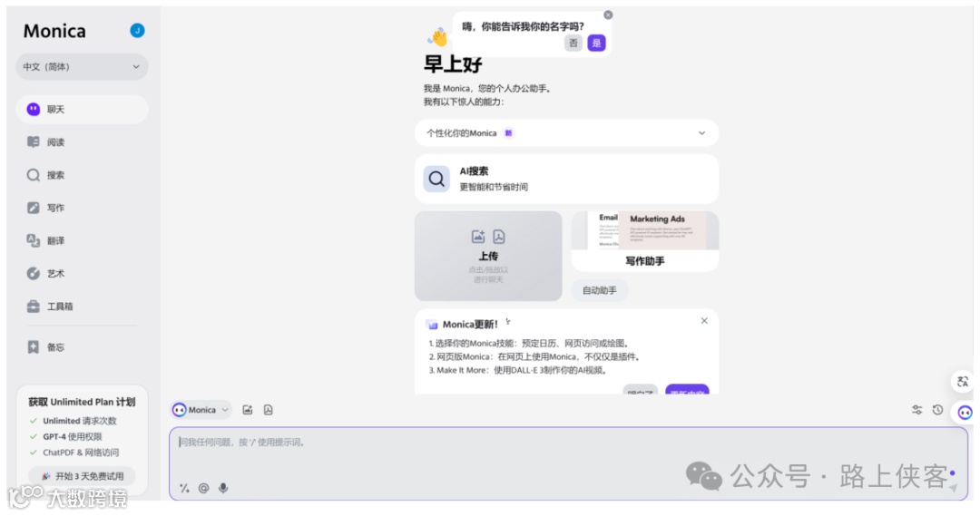Image resolution: width=980 pixels, height=516 pixels.
Task: Click the Monica face icon at right edge
Action: pos(965,413)
